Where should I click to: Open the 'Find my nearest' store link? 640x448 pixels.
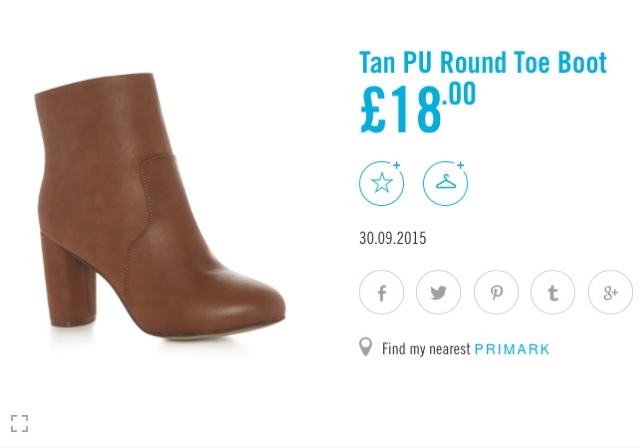click(x=426, y=349)
